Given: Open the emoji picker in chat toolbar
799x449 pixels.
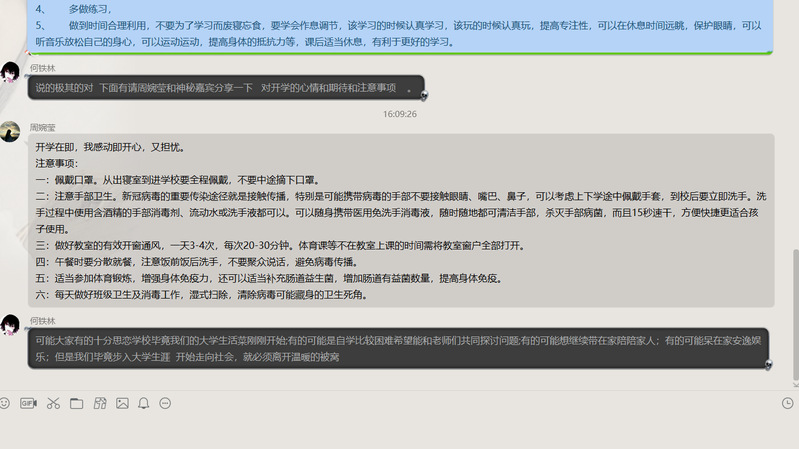Looking at the screenshot, I should pos(5,403).
